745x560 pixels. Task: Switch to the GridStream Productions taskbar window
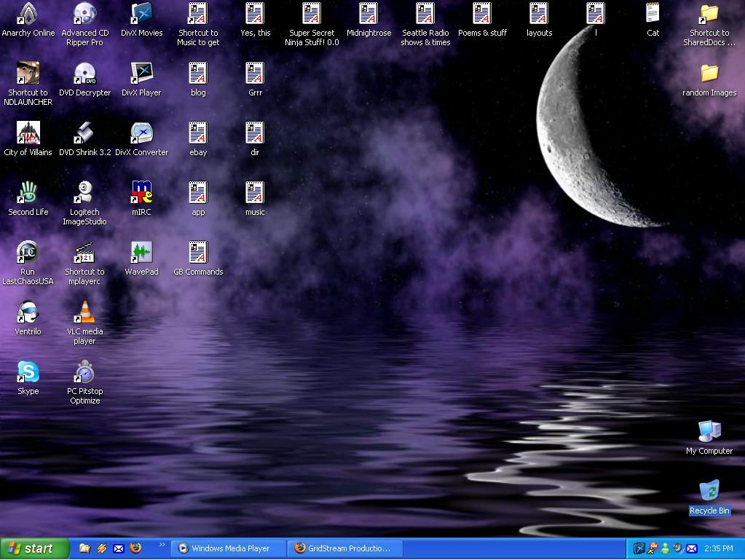click(x=344, y=548)
